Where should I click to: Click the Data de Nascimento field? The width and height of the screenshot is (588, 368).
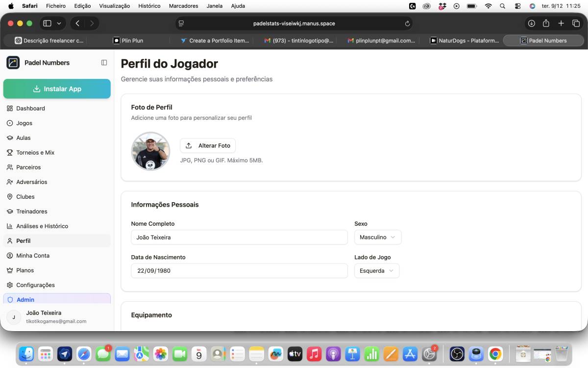click(239, 271)
